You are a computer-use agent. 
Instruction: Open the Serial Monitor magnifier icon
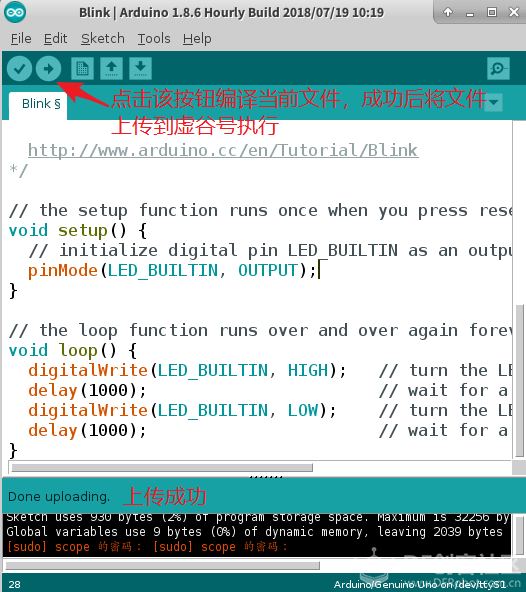click(x=498, y=68)
